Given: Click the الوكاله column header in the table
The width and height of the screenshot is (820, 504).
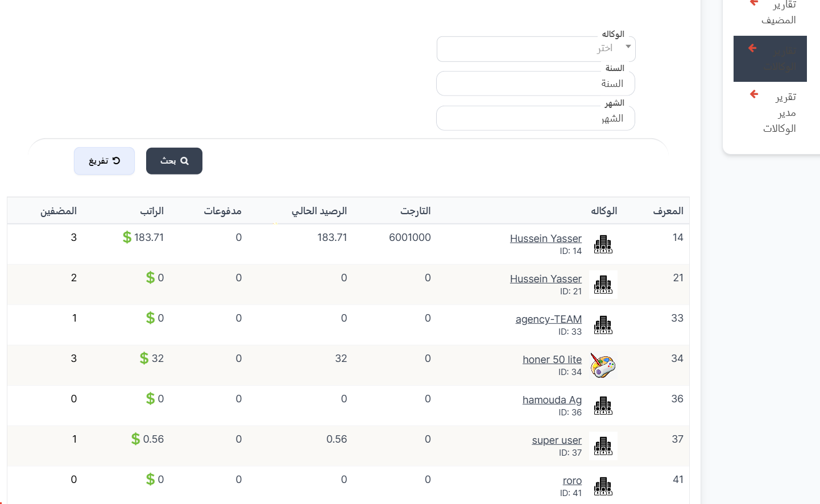Looking at the screenshot, I should (x=604, y=211).
